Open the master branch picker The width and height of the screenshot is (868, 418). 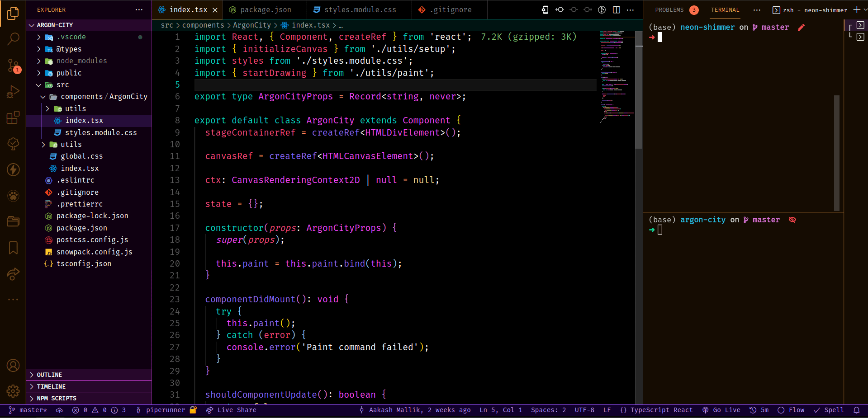tap(28, 410)
